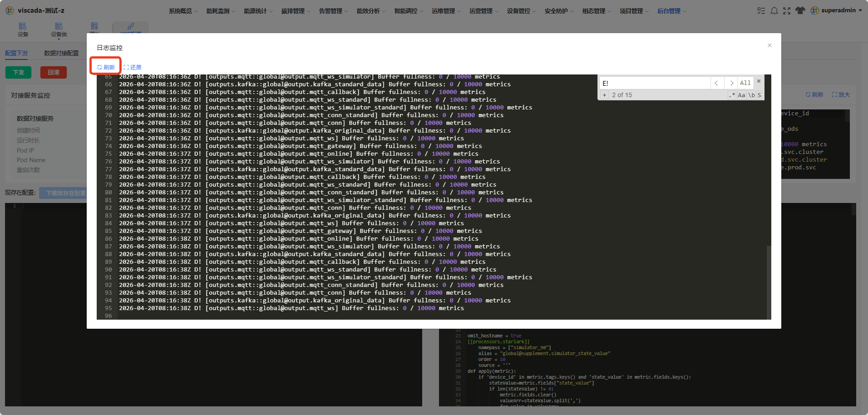Viewport: 868px width, 415px height.
Task: Click the 日志监控 dialog title
Action: coord(109,48)
